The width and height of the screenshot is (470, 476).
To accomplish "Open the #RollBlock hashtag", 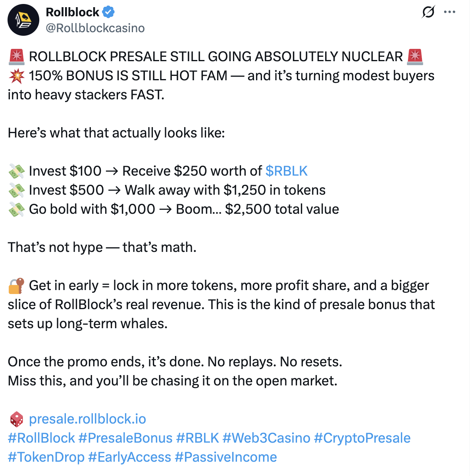I will click(x=41, y=438).
